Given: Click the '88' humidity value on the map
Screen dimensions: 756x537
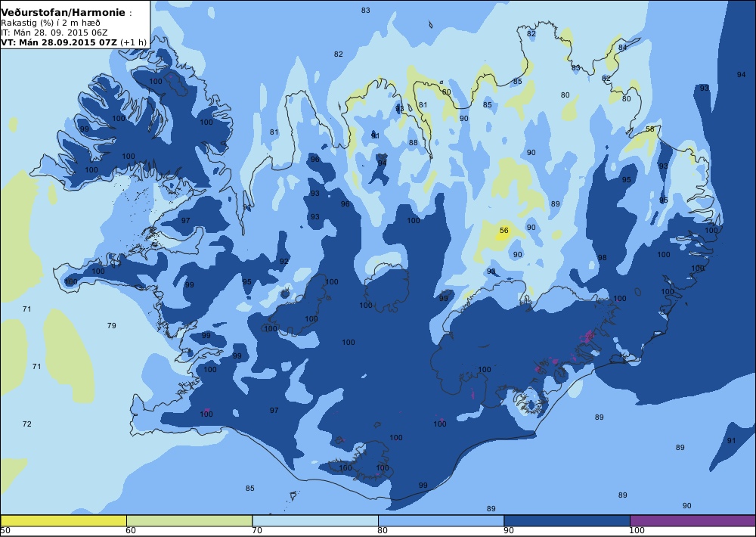Looking at the screenshot, I should click(x=414, y=143).
